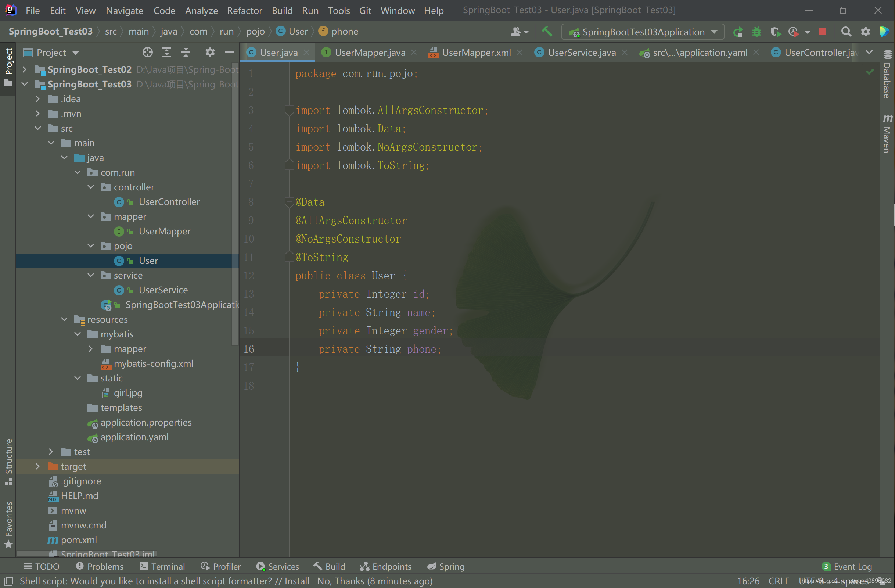Open Project panel options gear
This screenshot has height=588, width=895.
pos(210,52)
